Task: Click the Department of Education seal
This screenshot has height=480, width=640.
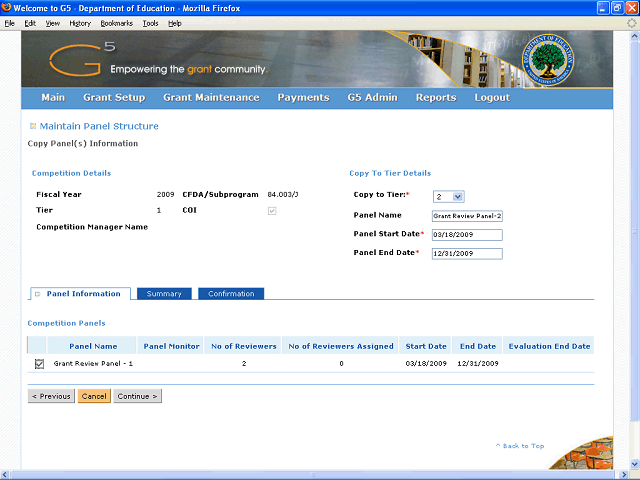Action: point(548,60)
